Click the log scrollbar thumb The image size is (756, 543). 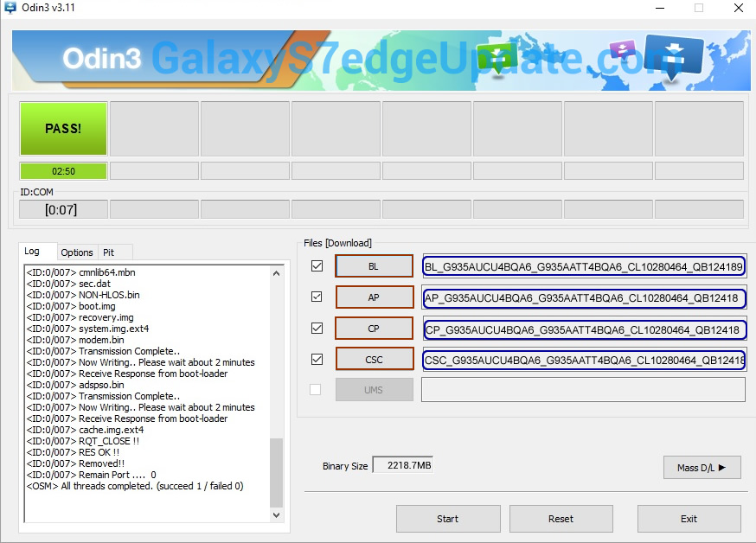point(276,472)
